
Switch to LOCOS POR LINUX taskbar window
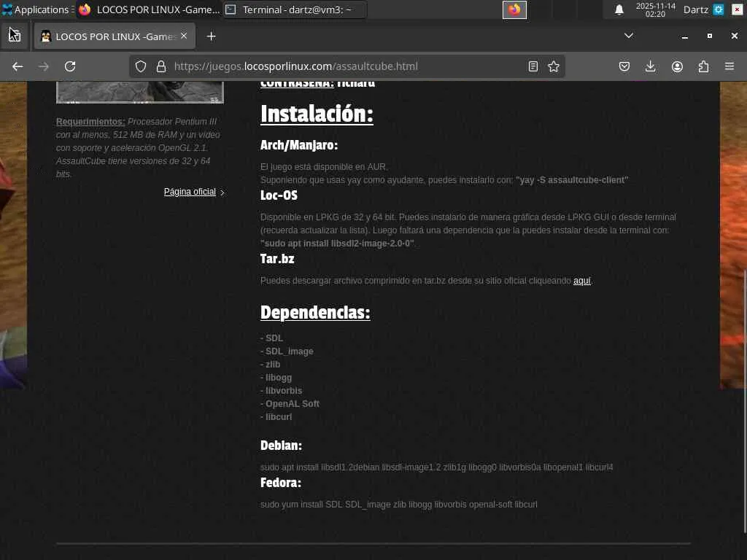[149, 9]
